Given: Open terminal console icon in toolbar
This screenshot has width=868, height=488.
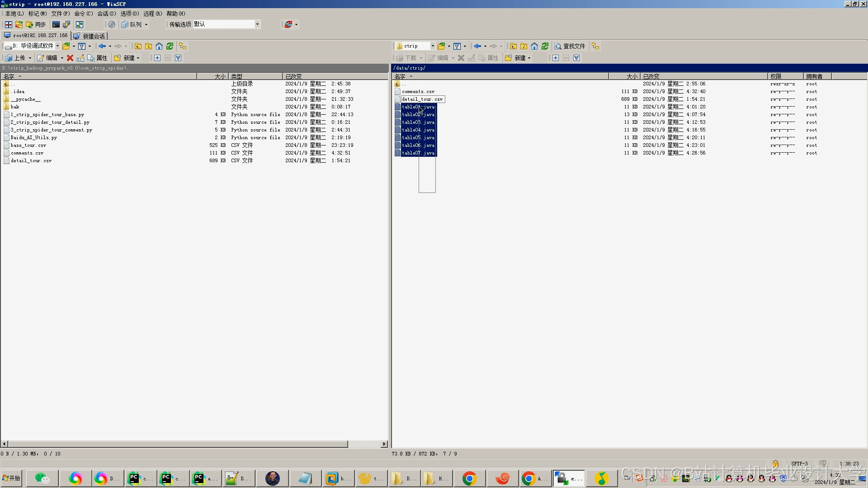Looking at the screenshot, I should (x=56, y=24).
